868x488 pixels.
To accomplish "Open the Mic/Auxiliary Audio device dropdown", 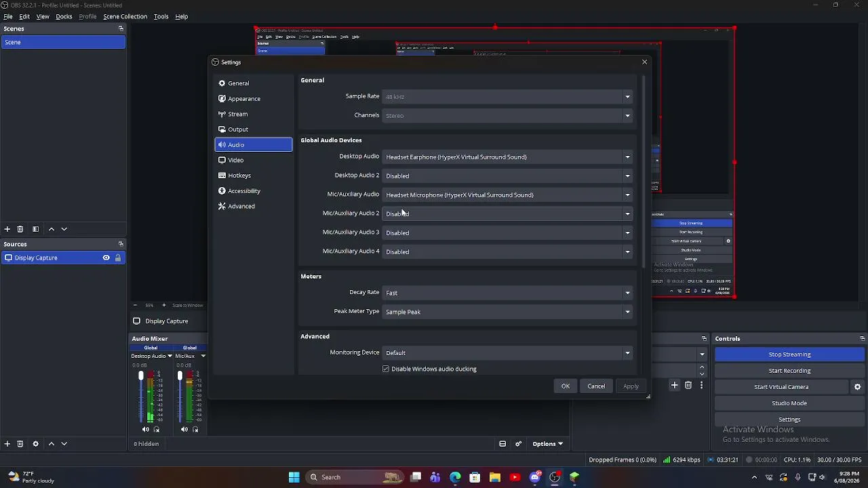I will pos(508,195).
